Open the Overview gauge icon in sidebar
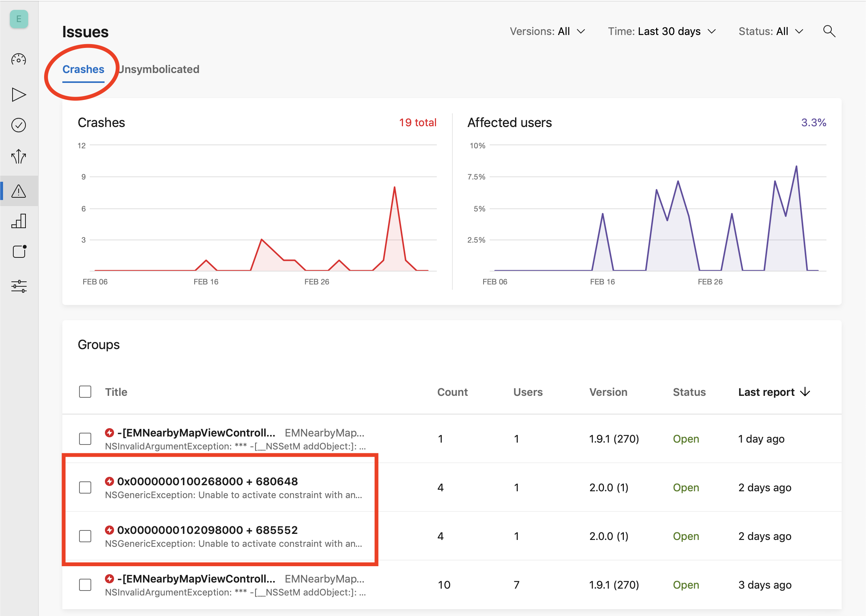866x616 pixels. coord(19,60)
